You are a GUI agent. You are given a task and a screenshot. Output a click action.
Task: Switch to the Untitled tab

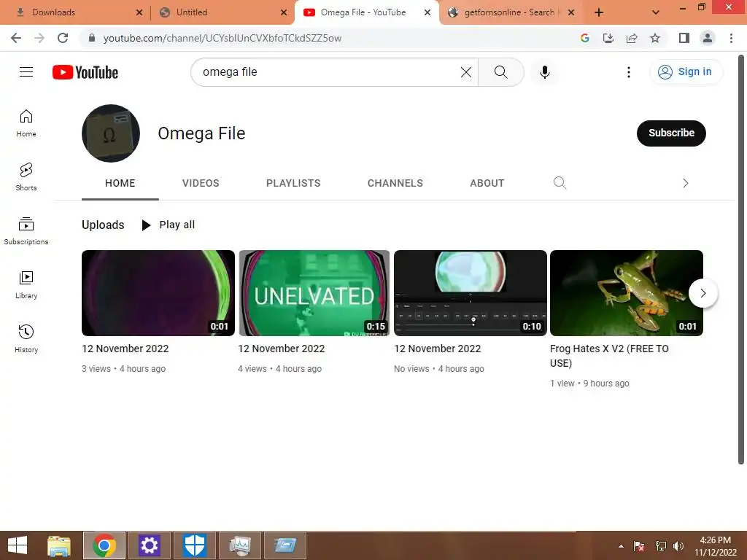pos(222,12)
